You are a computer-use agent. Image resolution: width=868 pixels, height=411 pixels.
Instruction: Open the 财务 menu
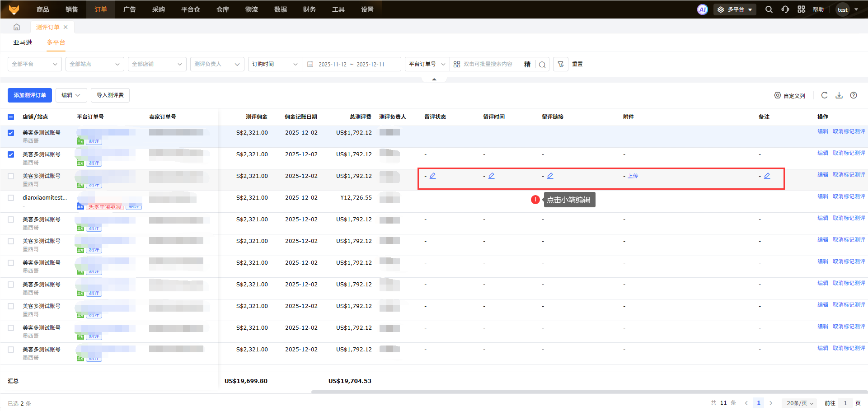pyautogui.click(x=309, y=9)
